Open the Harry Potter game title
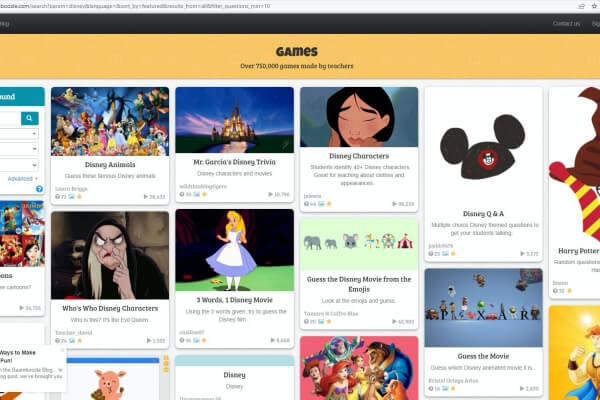This screenshot has height=400, width=600. (579, 251)
